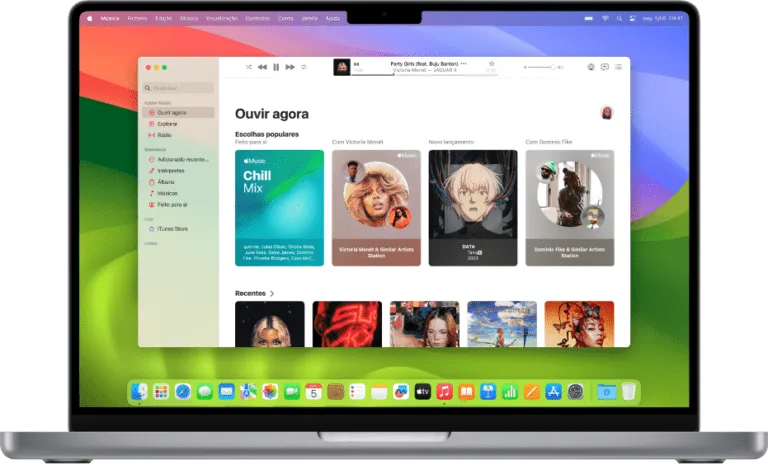
Task: Click the now playing album artwork
Action: [341, 67]
